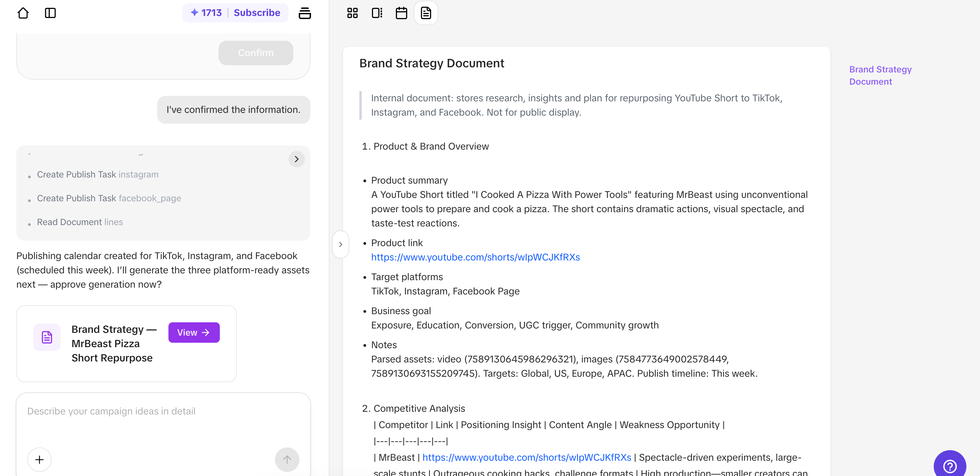Click the Subscribe button
This screenshot has width=980, height=476.
[257, 13]
